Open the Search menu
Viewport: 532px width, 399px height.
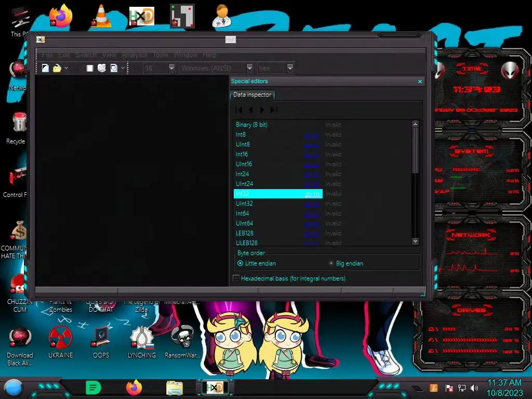86,55
